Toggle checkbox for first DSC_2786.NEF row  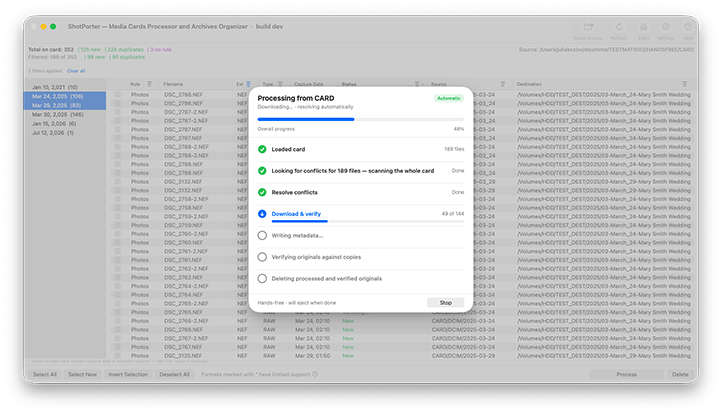point(118,94)
